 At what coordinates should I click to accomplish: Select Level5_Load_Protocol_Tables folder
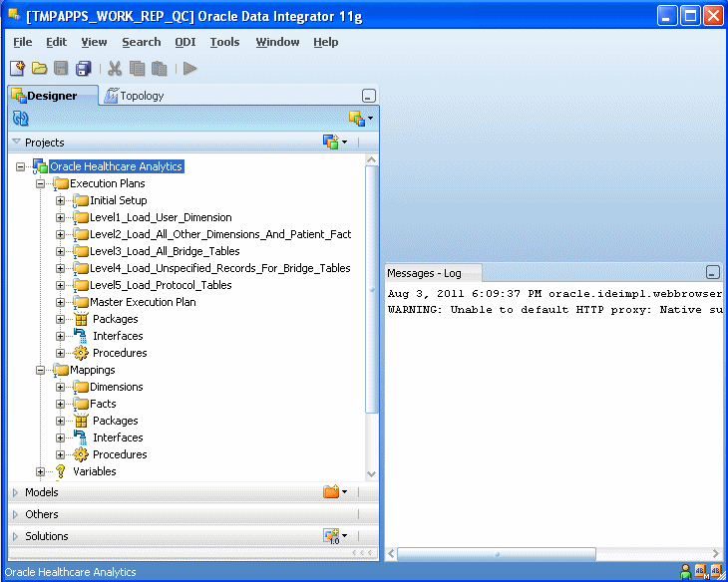(161, 285)
